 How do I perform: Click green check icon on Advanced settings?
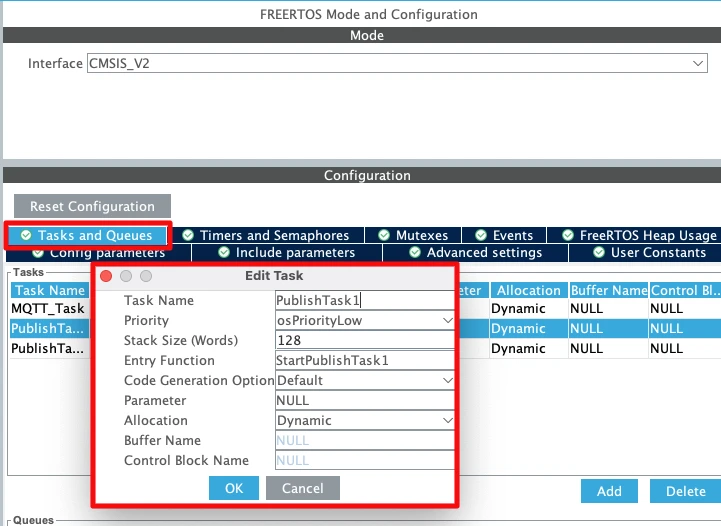pos(415,252)
